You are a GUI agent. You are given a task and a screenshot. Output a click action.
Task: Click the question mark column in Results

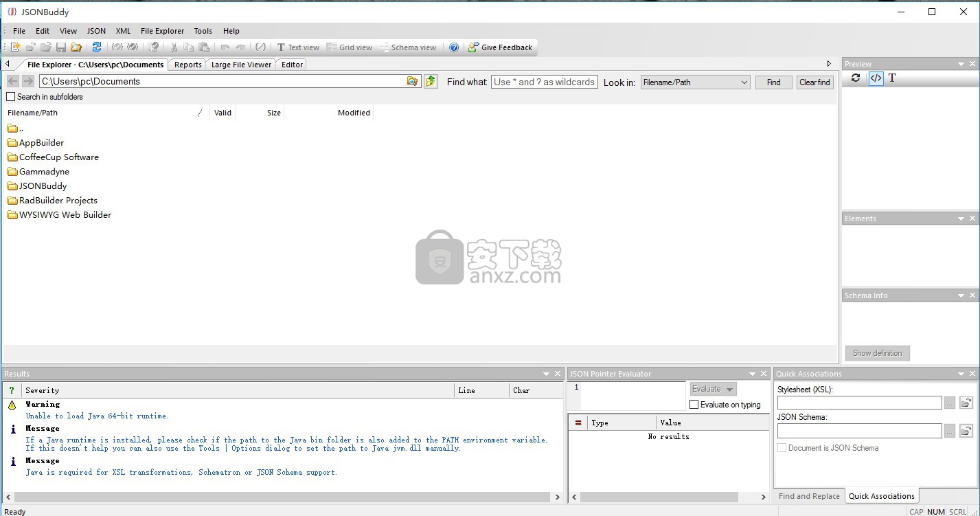pos(12,390)
